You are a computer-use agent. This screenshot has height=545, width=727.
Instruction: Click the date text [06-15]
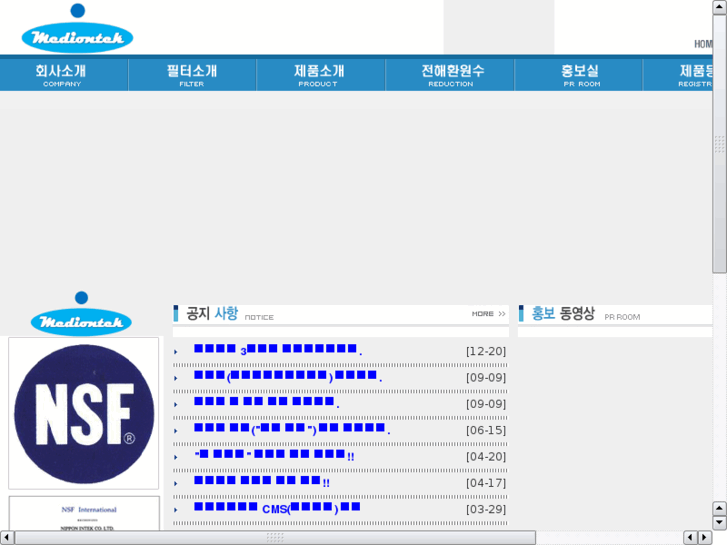(486, 430)
